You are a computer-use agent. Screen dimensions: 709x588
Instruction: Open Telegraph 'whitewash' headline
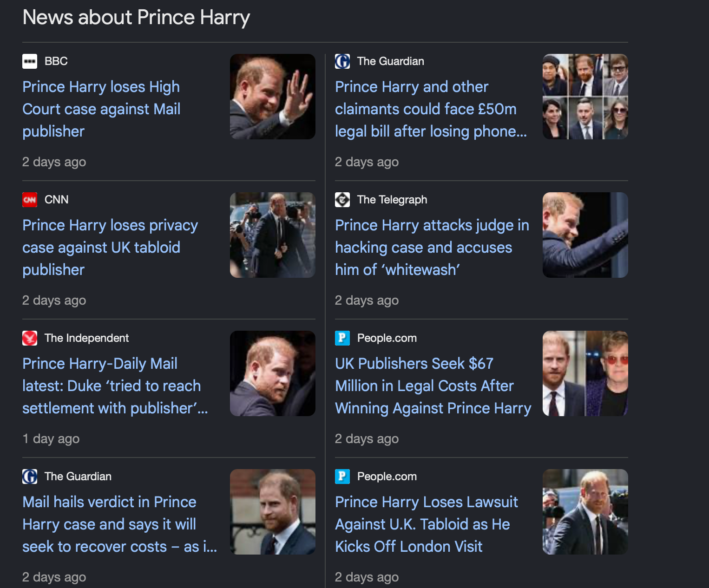coord(432,248)
